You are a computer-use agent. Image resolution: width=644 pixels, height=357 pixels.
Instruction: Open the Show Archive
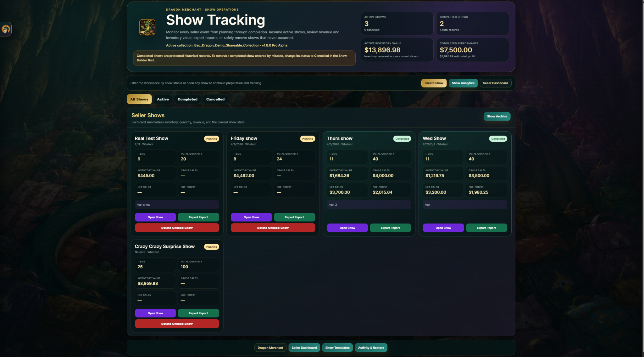(497, 116)
